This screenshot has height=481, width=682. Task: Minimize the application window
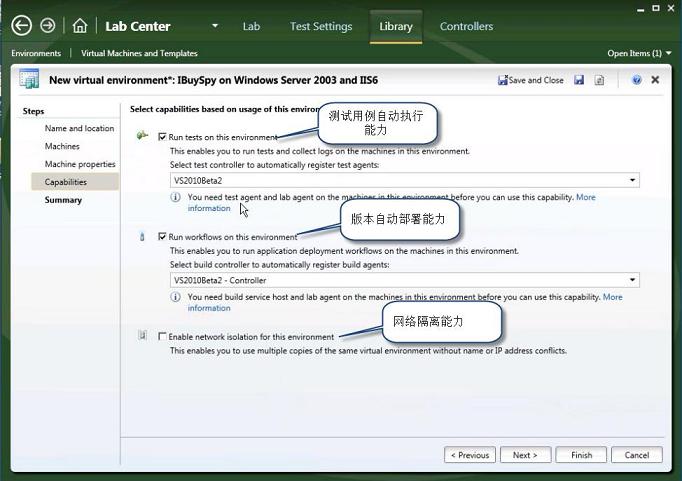tap(640, 9)
